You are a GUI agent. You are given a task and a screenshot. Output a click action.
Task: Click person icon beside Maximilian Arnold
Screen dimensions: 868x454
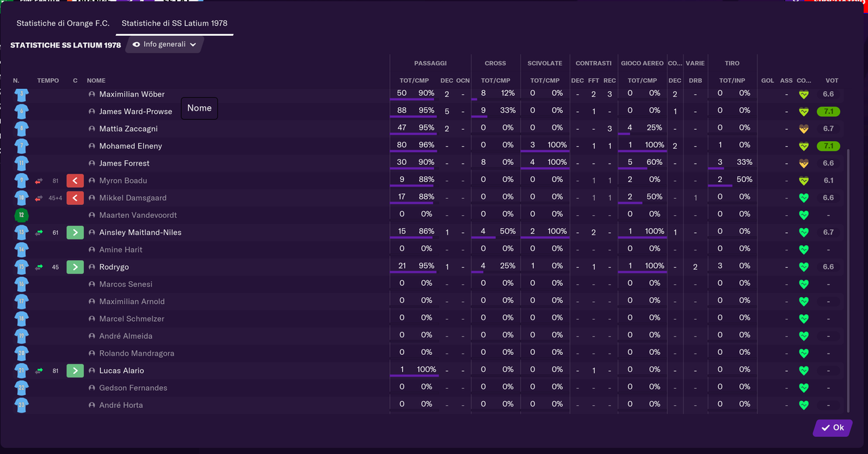92,301
